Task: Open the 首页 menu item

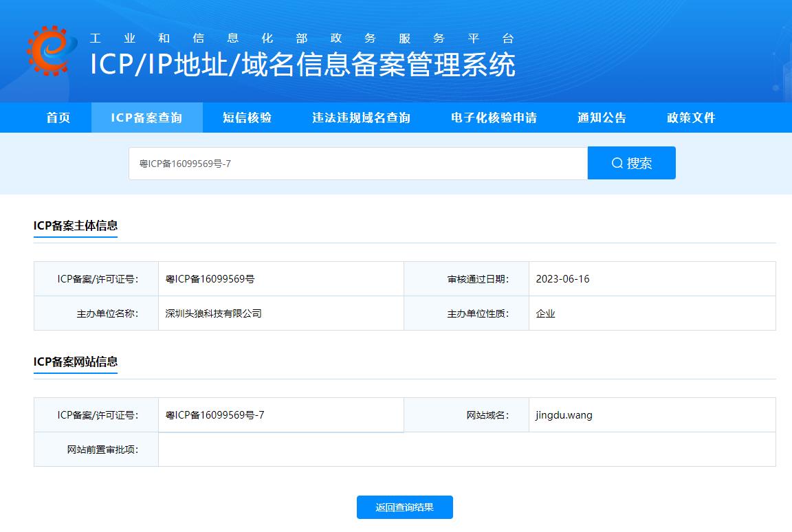Action: tap(58, 118)
